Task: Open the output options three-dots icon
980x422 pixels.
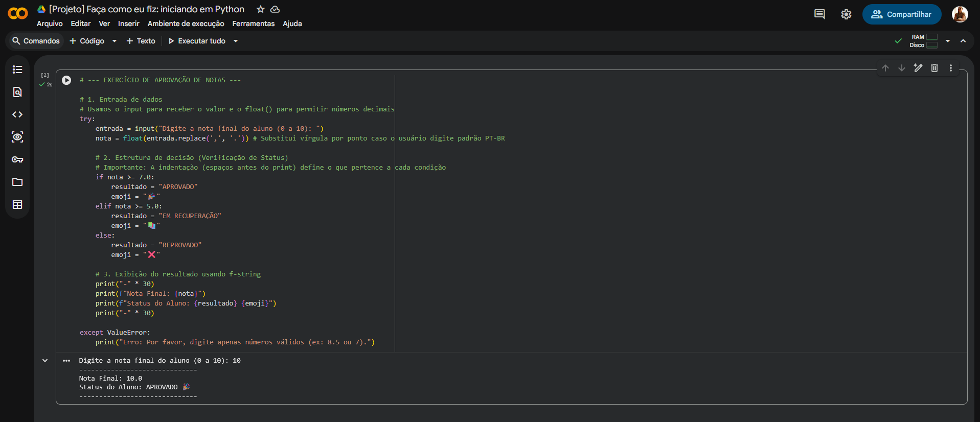Action: (66, 361)
